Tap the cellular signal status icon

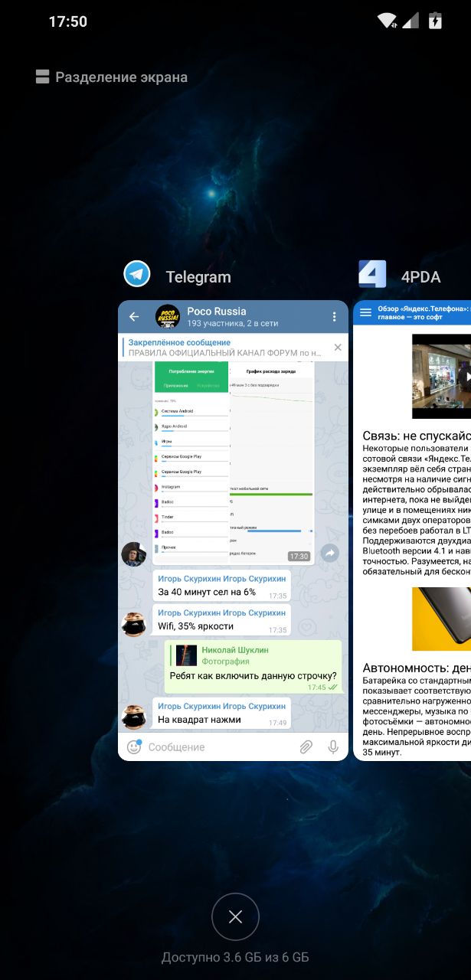(410, 21)
